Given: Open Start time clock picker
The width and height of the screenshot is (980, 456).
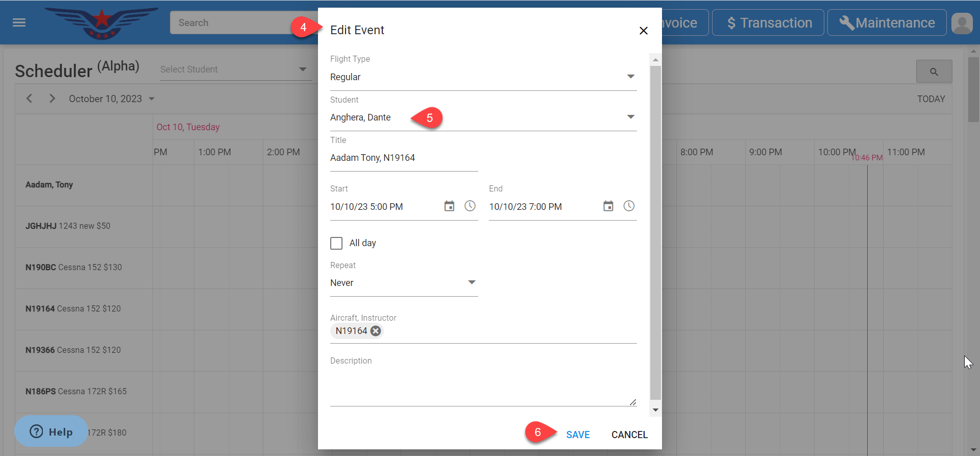Looking at the screenshot, I should pyautogui.click(x=470, y=206).
